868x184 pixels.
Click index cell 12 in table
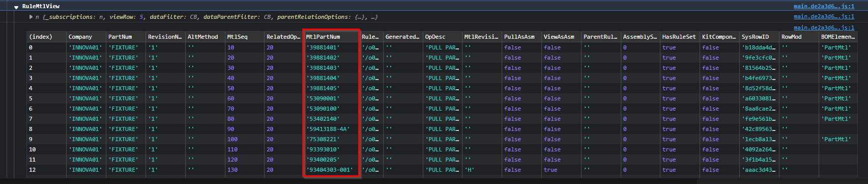click(47, 170)
